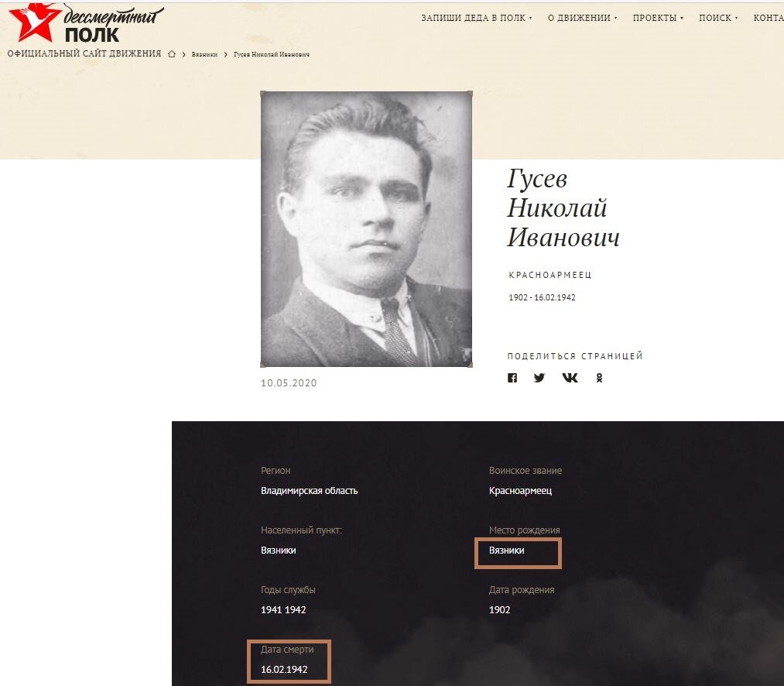This screenshot has width=784, height=686.
Task: Go to home via breadcrumb house icon
Action: click(172, 54)
